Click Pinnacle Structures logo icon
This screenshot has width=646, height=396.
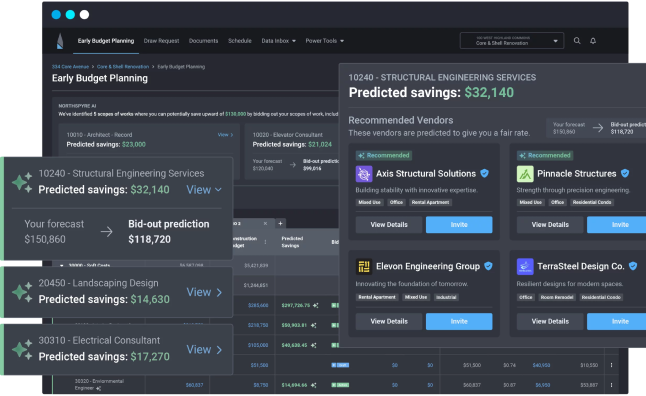[x=525, y=174]
